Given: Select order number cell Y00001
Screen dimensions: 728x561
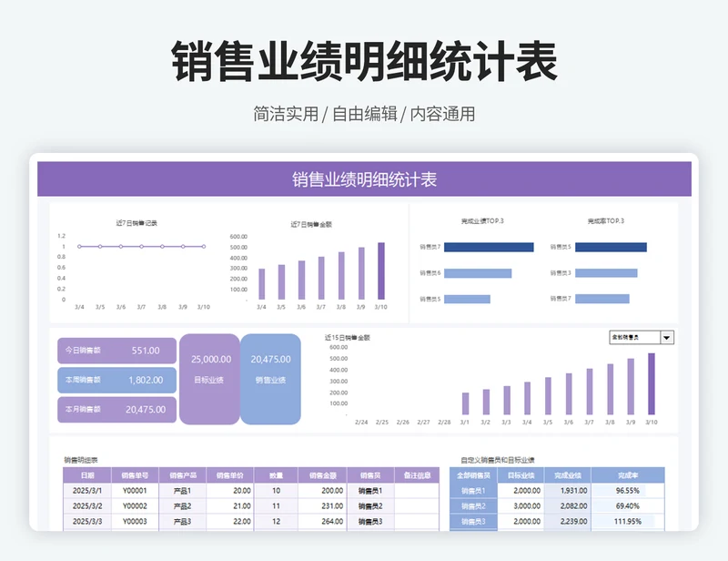Looking at the screenshot, I should pos(135,491).
